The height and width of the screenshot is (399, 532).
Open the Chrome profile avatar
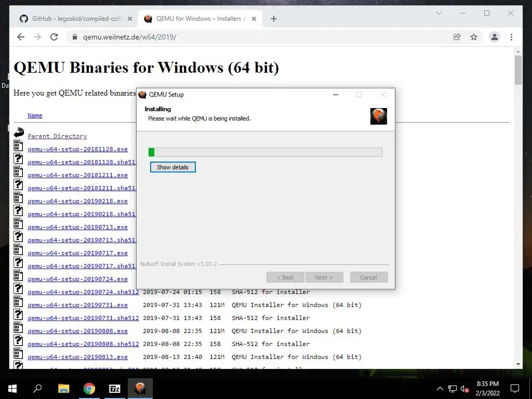(495, 37)
